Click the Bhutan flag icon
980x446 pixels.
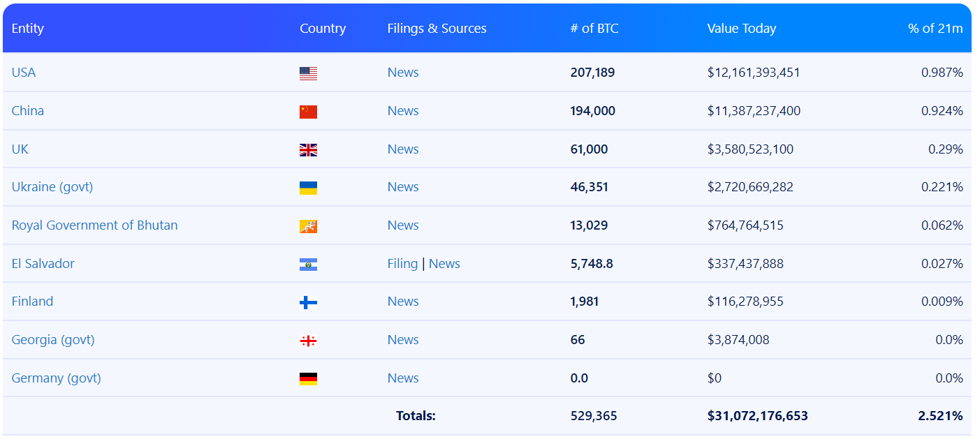pos(308,226)
